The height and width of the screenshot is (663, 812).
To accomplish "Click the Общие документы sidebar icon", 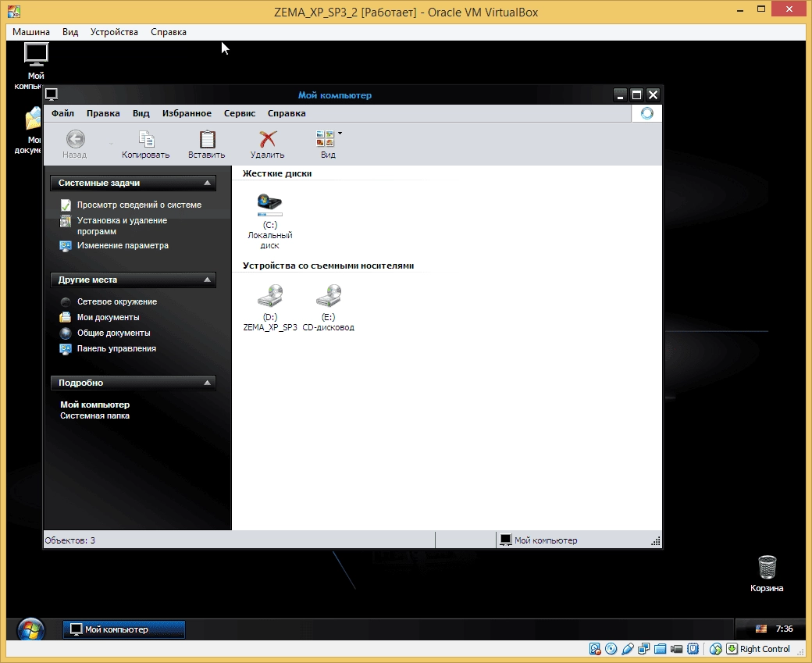I will click(x=66, y=333).
